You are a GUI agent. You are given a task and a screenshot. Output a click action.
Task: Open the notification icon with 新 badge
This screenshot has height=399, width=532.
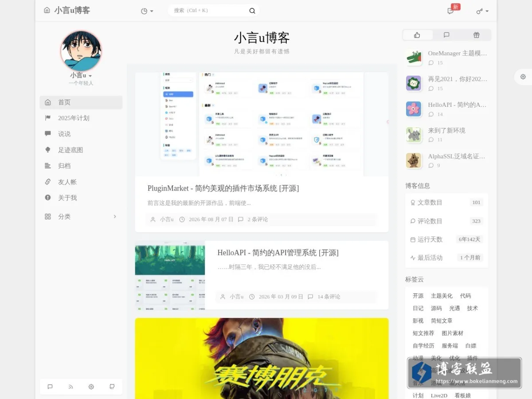click(x=451, y=11)
